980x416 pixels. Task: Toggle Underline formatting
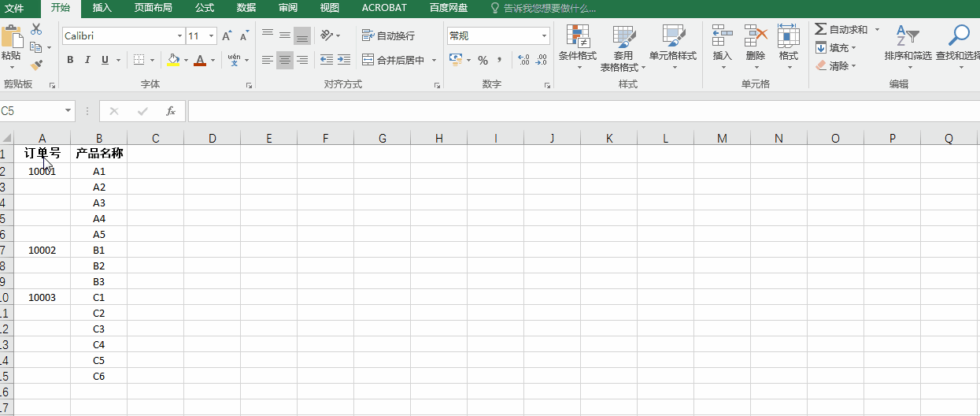pos(105,60)
